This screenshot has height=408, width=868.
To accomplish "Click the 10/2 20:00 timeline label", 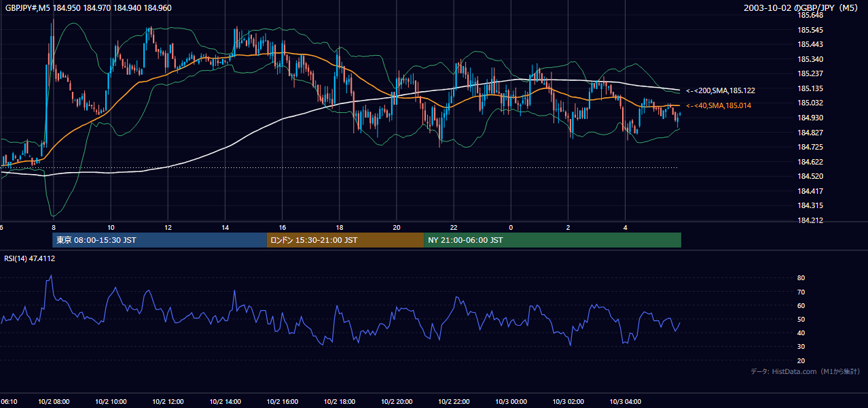I will (x=396, y=402).
